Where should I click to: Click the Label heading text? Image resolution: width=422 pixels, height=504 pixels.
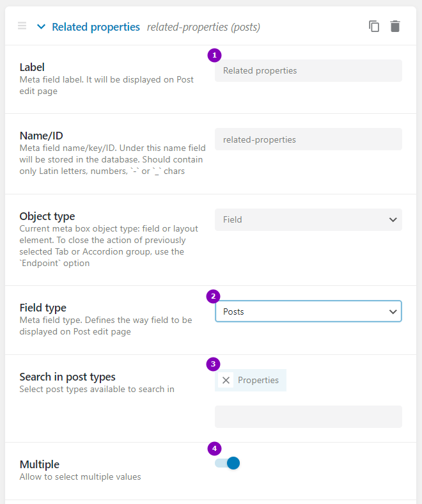32,67
